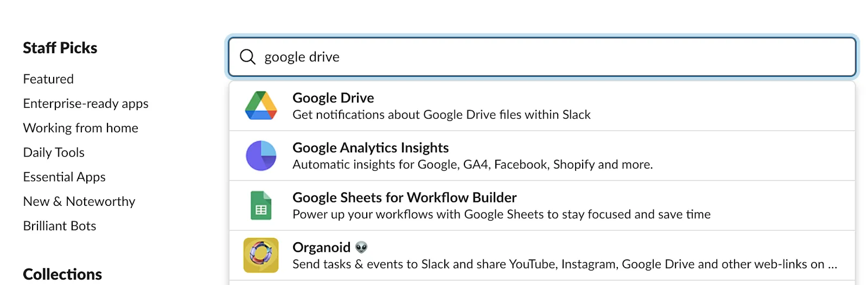This screenshot has width=868, height=285.
Task: Click the Google Analytics Insights pie icon
Action: point(261,156)
